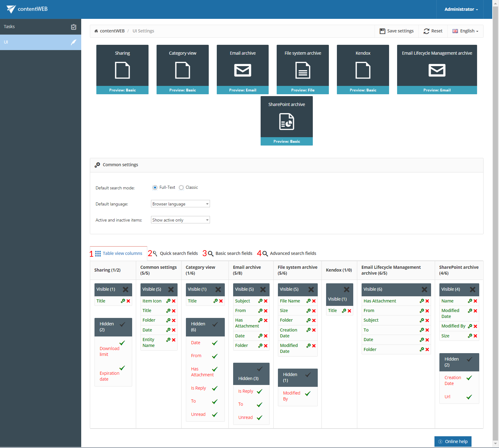Configure To column in Email Lifecycle archive
Image resolution: width=499 pixels, height=448 pixels.
click(422, 330)
